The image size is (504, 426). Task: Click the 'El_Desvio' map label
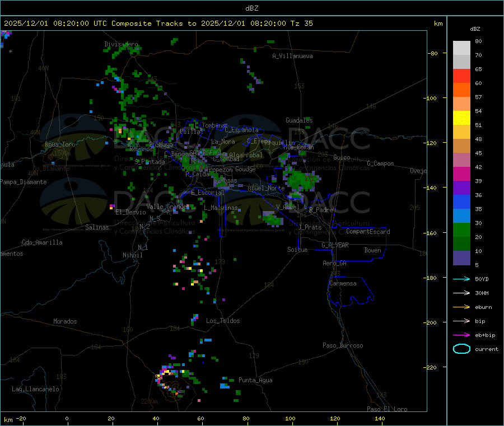tap(130, 212)
